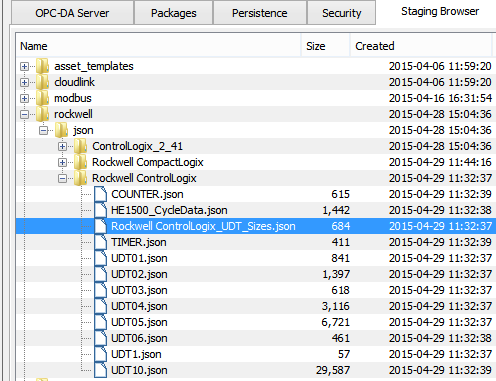Select the TIMER.json file name

pos(139,242)
